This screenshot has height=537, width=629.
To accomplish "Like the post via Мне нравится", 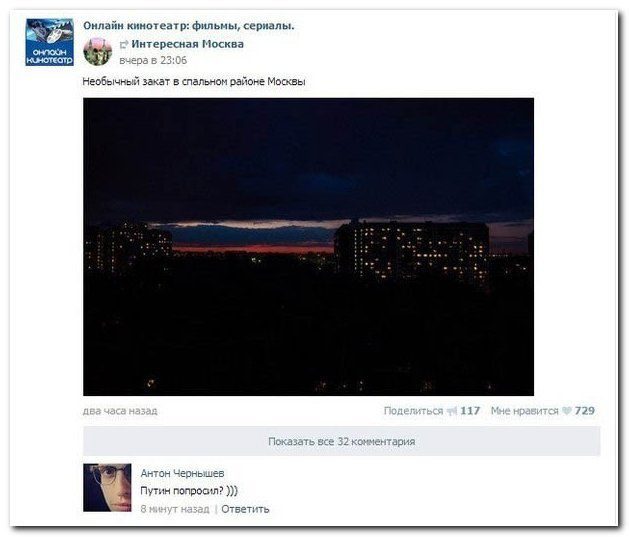I will click(524, 411).
